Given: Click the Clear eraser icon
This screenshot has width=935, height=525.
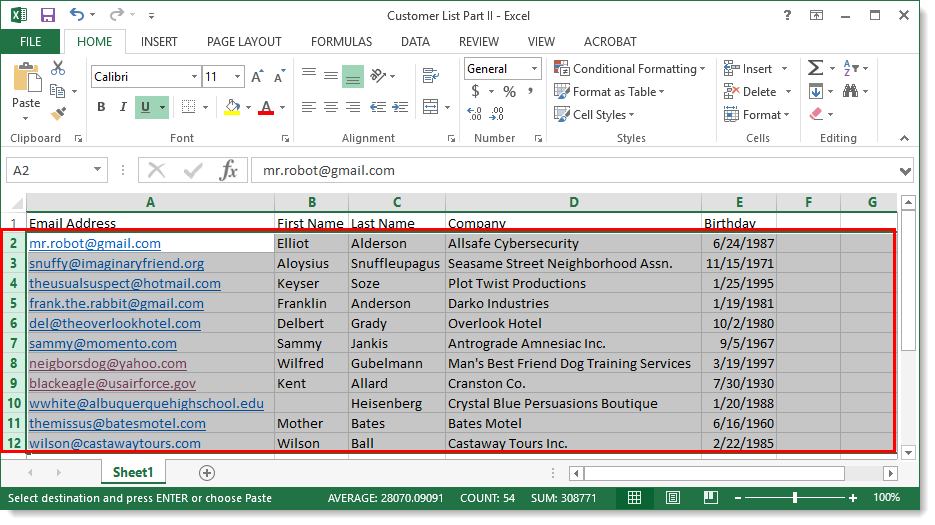Looking at the screenshot, I should point(816,114).
